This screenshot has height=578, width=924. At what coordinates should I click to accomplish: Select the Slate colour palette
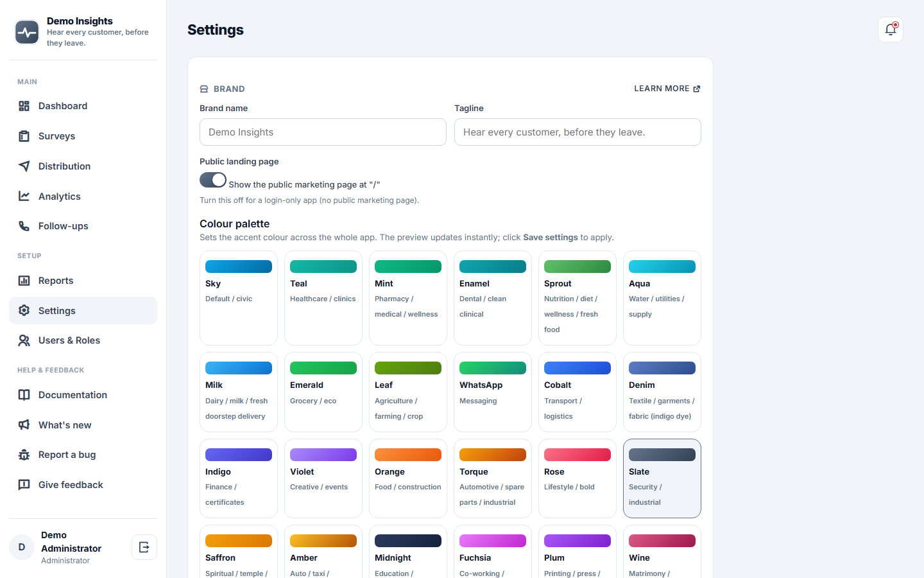(x=662, y=478)
